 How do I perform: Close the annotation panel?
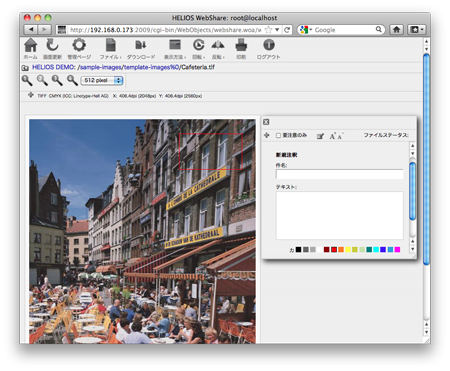[x=266, y=122]
